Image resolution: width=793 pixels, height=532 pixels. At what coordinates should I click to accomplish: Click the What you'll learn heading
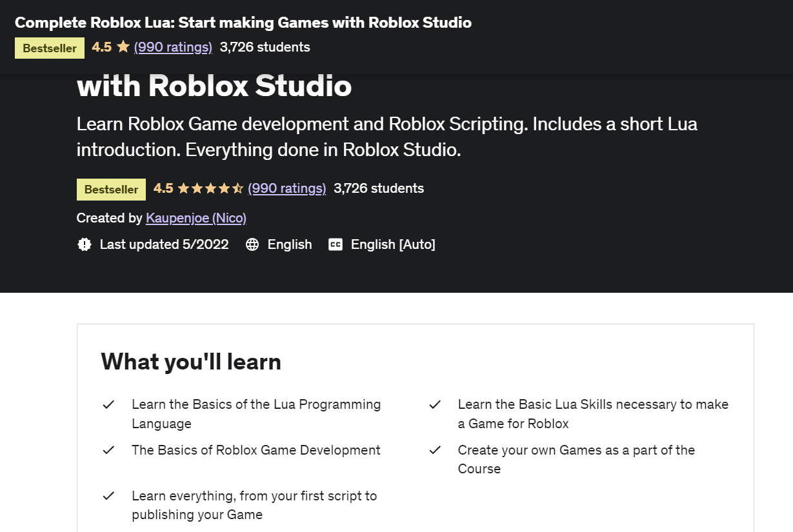click(x=191, y=361)
